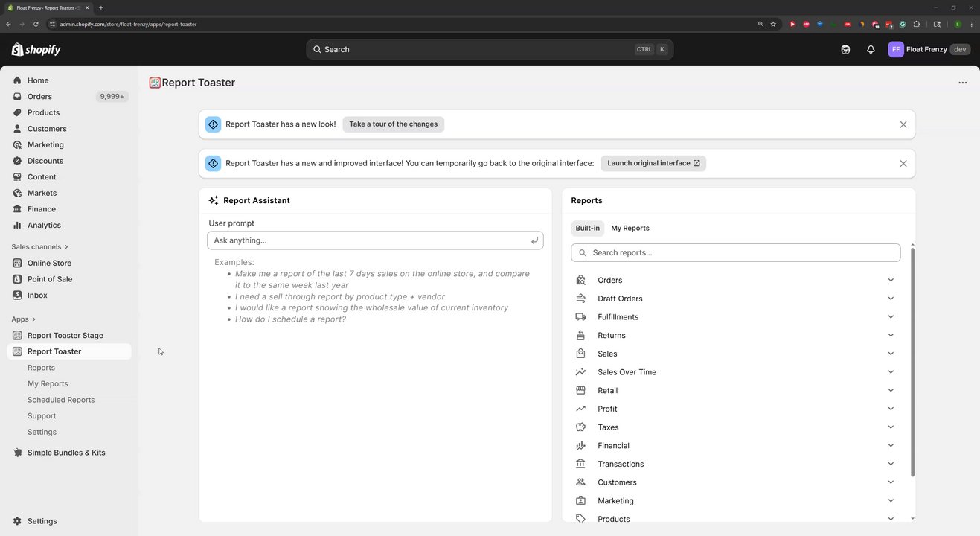
Task: Close the improved interface banner
Action: tap(903, 164)
